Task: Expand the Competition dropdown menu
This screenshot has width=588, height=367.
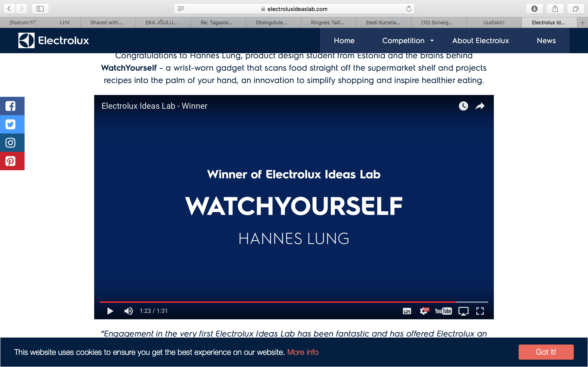Action: click(408, 41)
